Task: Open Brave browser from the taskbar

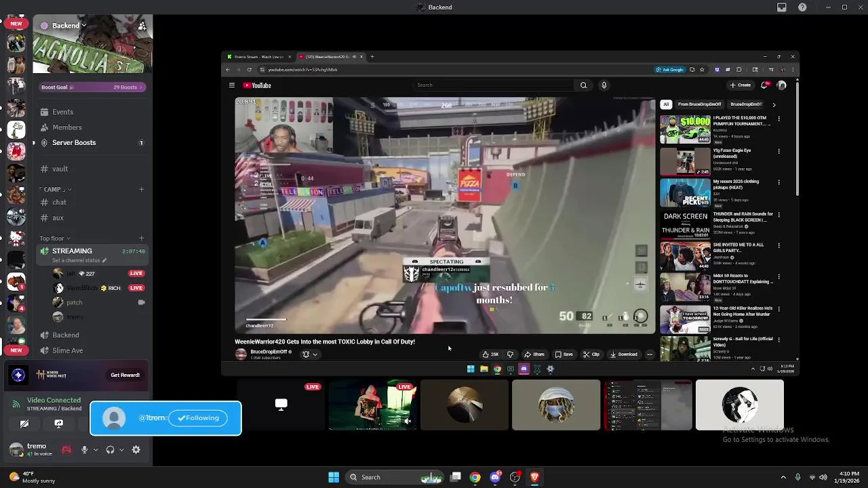Action: point(534,477)
